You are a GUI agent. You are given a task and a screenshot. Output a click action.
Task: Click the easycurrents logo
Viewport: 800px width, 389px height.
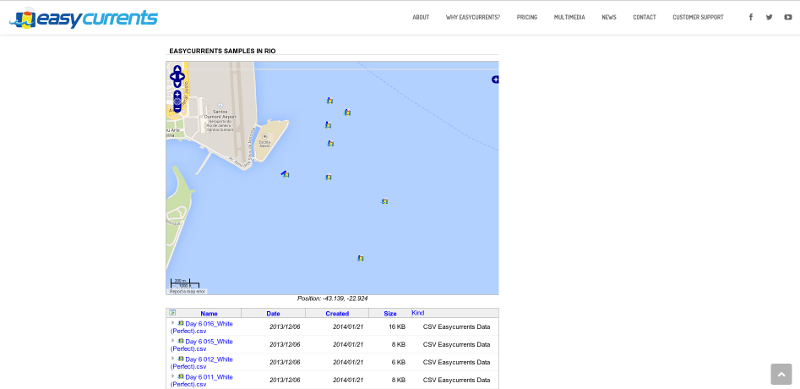tap(83, 18)
